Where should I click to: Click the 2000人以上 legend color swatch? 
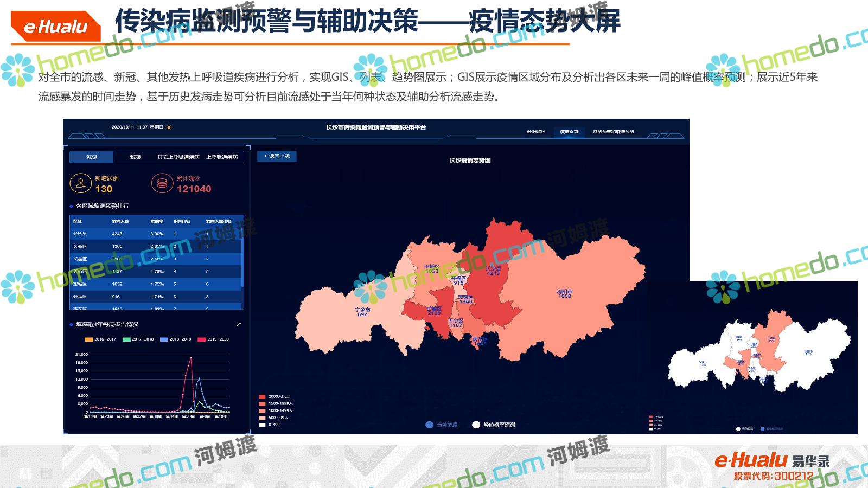(x=262, y=397)
